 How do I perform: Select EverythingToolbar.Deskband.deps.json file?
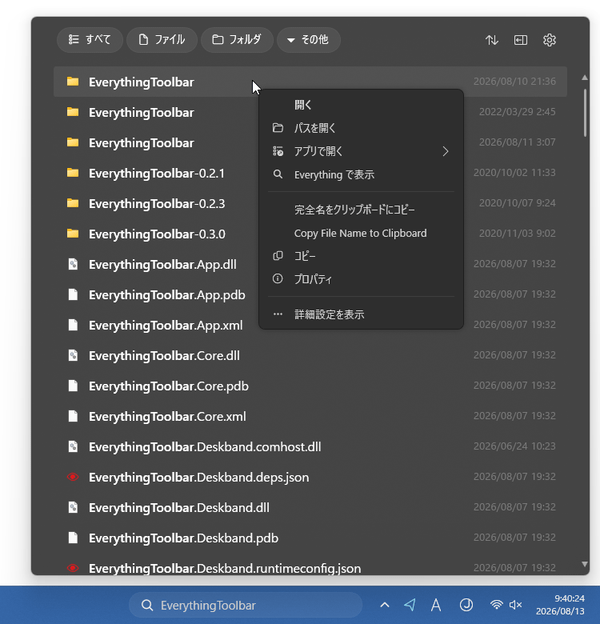(310, 477)
